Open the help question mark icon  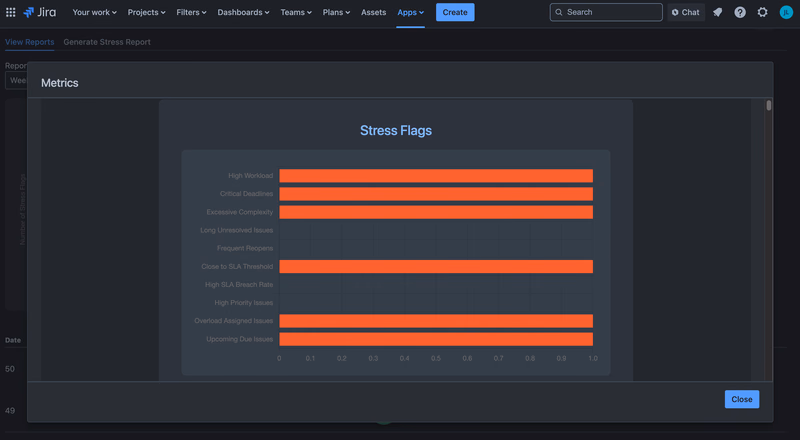(740, 12)
